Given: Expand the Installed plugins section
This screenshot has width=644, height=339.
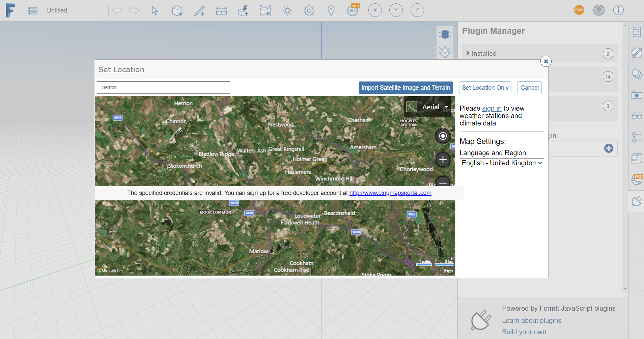Looking at the screenshot, I should 484,53.
